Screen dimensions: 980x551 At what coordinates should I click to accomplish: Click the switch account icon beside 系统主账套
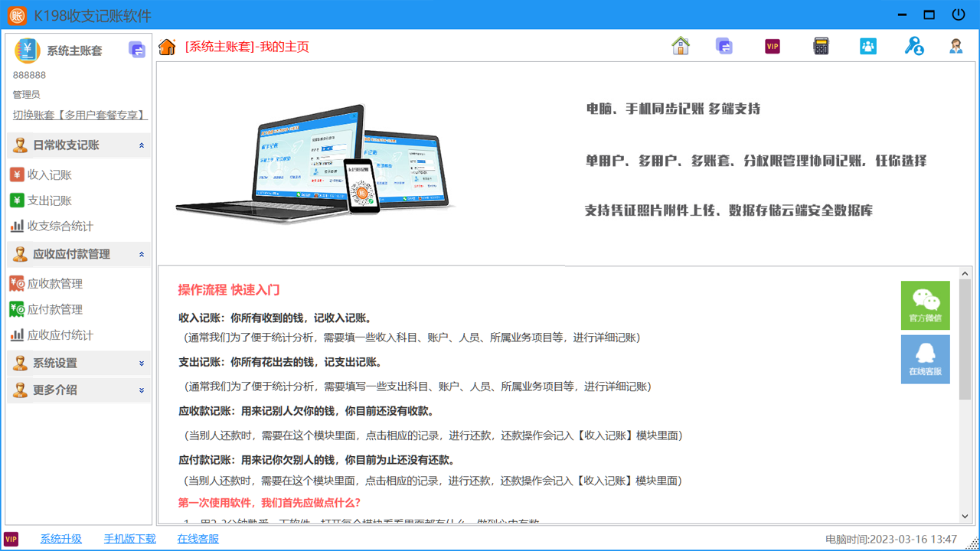[137, 51]
